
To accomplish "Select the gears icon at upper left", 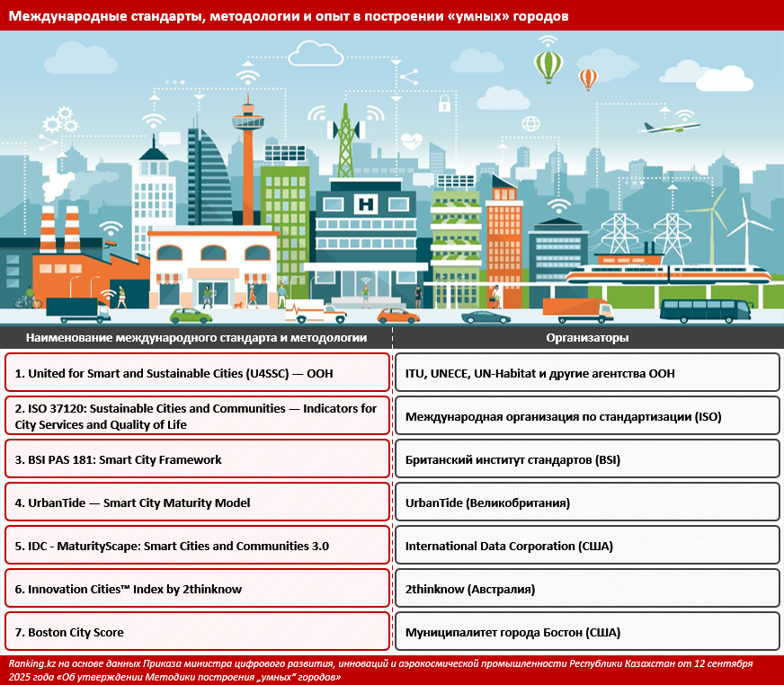I will pos(59,118).
